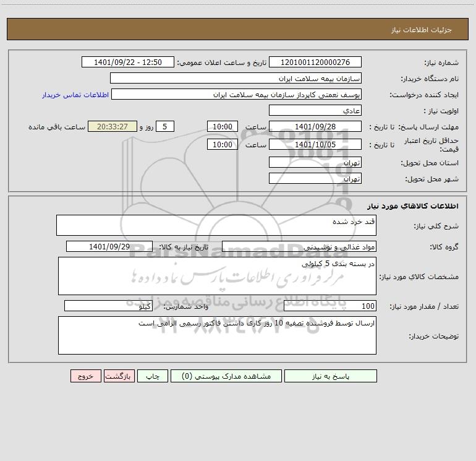Click the label واحد شمارش
Viewport: 476px width, 461px height.
[186, 307]
